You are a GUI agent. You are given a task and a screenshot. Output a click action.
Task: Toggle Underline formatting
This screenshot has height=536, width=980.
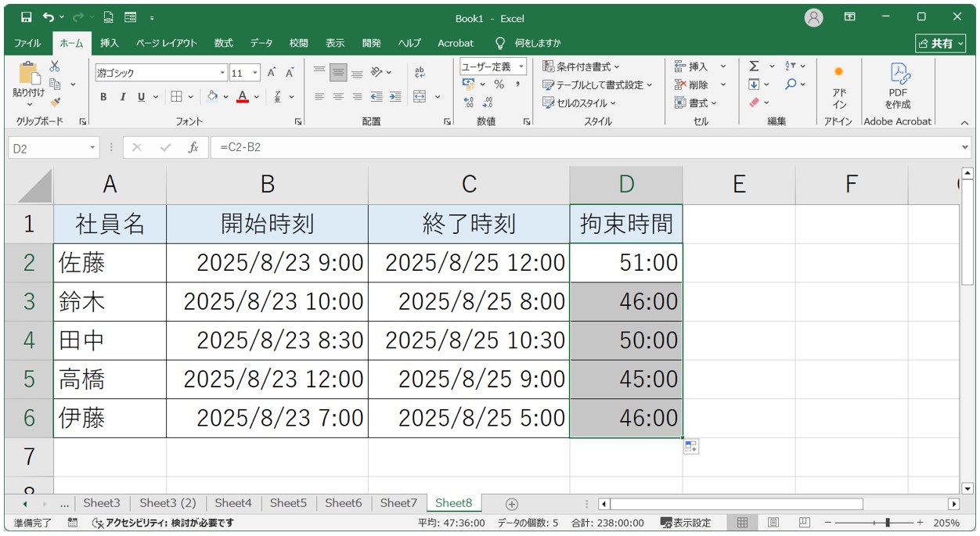click(x=142, y=97)
